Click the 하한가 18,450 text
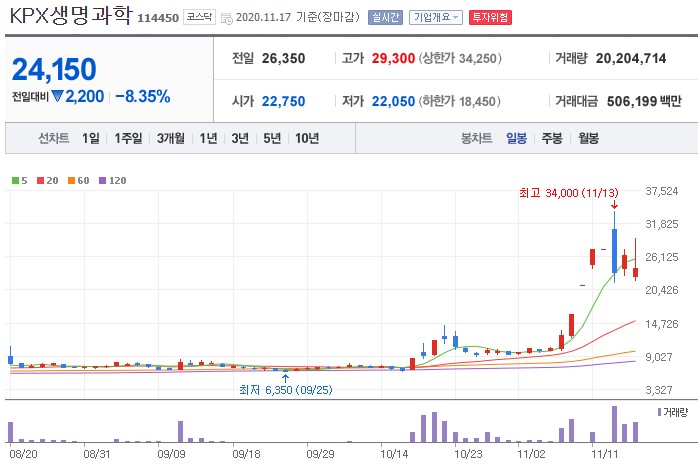Image resolution: width=698 pixels, height=468 pixels. click(x=459, y=102)
